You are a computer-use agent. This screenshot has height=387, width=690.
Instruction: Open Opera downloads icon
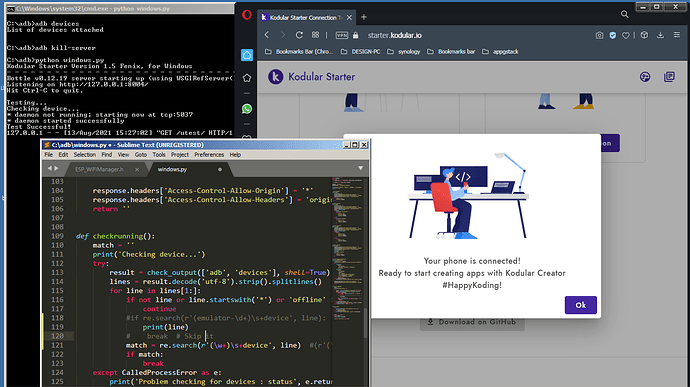pyautogui.click(x=661, y=35)
